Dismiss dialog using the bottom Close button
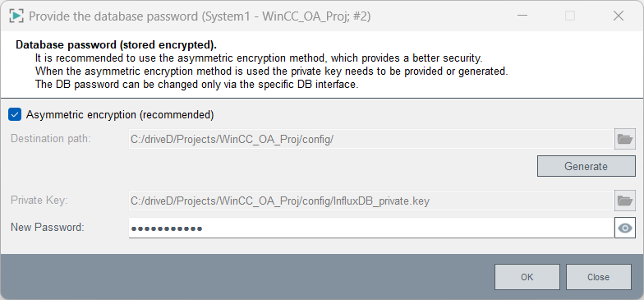The image size is (644, 300). click(598, 277)
